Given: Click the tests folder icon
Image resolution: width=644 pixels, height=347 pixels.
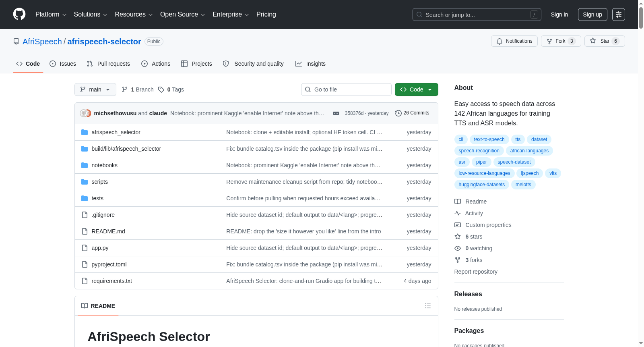Looking at the screenshot, I should [x=85, y=198].
